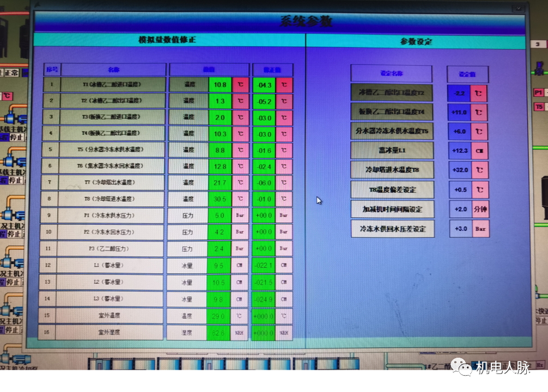This screenshot has height=392, width=548.
Task: Select setpoint +32.0 for 冷却塔进水温度T8
Action: pyautogui.click(x=461, y=170)
